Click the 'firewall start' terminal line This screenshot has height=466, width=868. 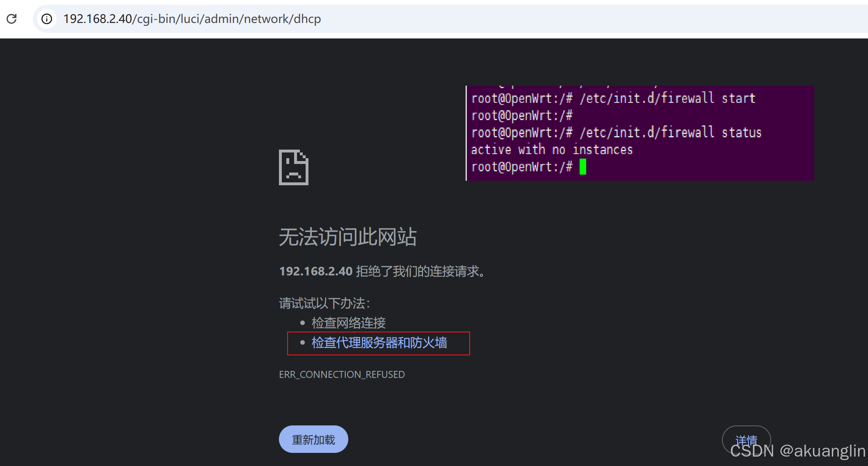[x=613, y=98]
